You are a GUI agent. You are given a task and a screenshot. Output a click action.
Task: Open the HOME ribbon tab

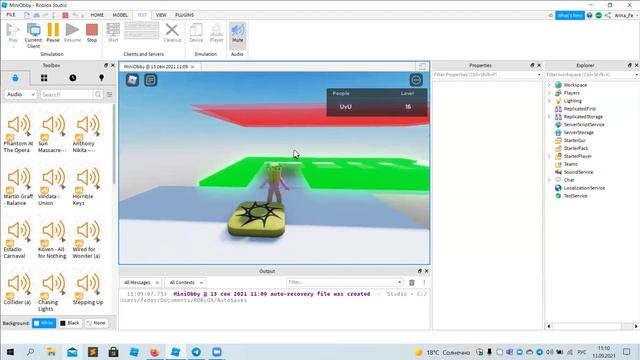97,15
